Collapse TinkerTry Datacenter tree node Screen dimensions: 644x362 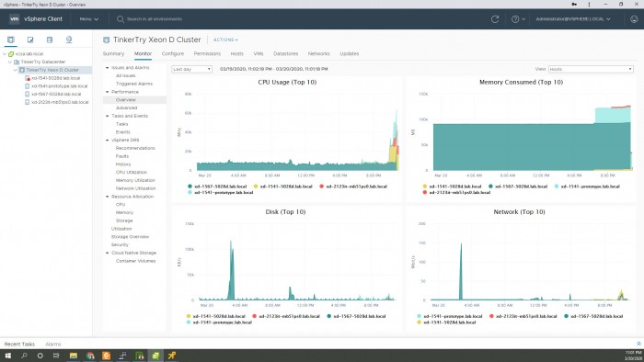click(x=10, y=62)
